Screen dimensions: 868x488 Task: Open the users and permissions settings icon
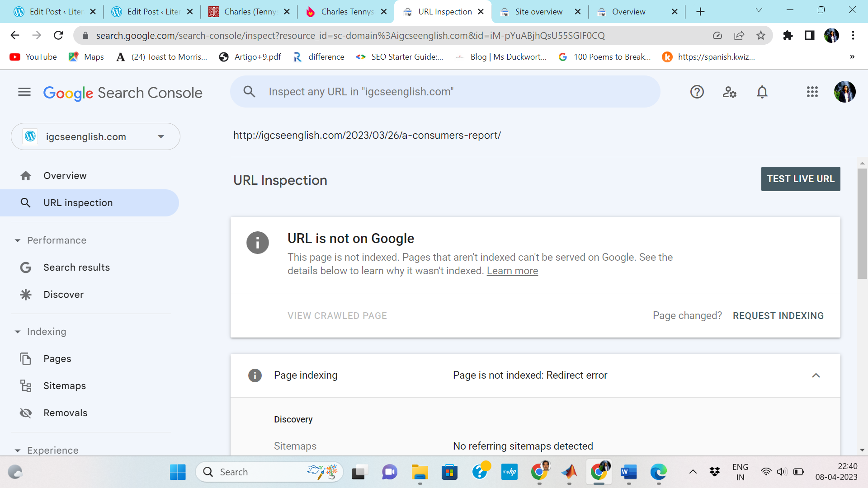[729, 92]
